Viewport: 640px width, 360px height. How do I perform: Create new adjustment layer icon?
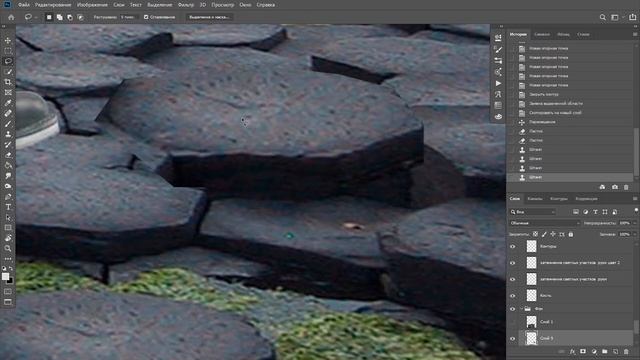(x=594, y=351)
